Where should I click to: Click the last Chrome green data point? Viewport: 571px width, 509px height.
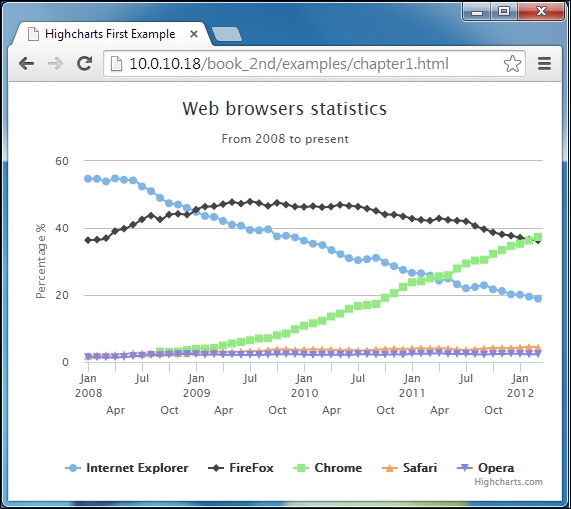[x=538, y=237]
